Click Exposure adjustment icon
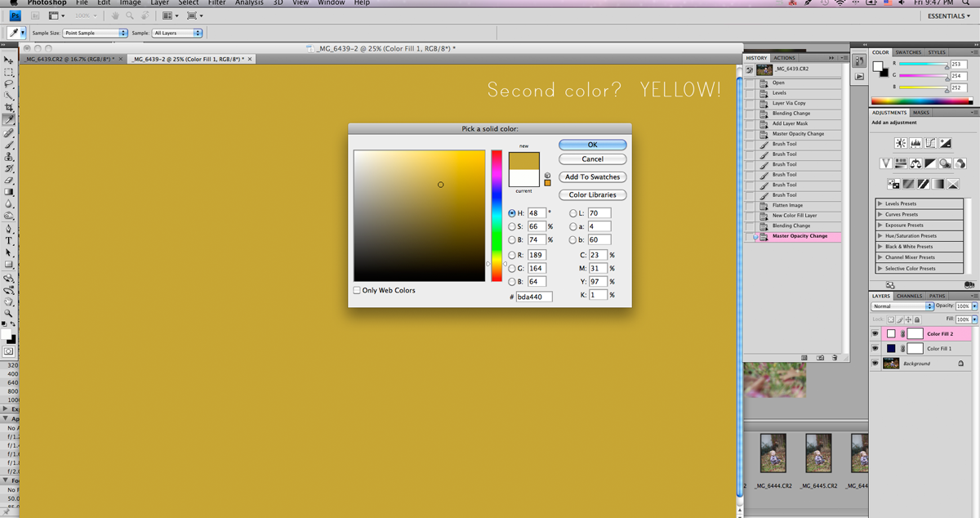980x518 pixels. click(x=945, y=144)
